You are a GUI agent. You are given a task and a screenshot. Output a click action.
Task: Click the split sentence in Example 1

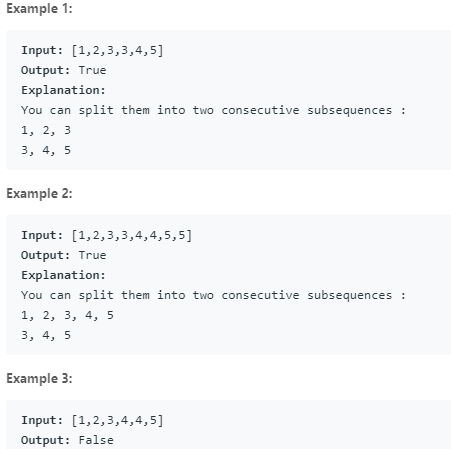pyautogui.click(x=213, y=110)
